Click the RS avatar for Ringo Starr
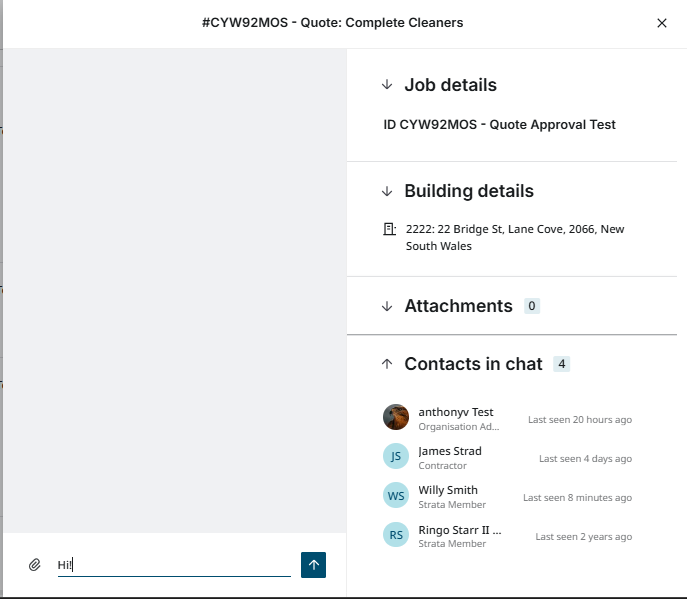 tap(396, 535)
